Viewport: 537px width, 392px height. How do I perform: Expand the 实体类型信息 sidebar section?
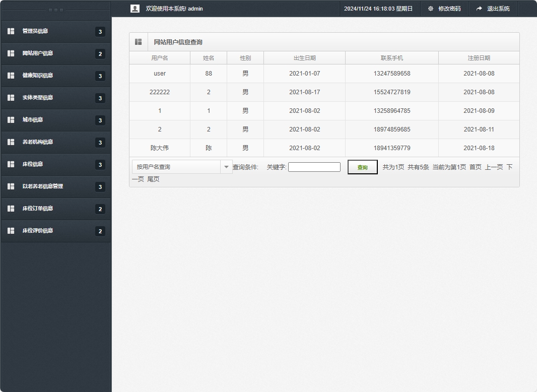[x=37, y=98]
